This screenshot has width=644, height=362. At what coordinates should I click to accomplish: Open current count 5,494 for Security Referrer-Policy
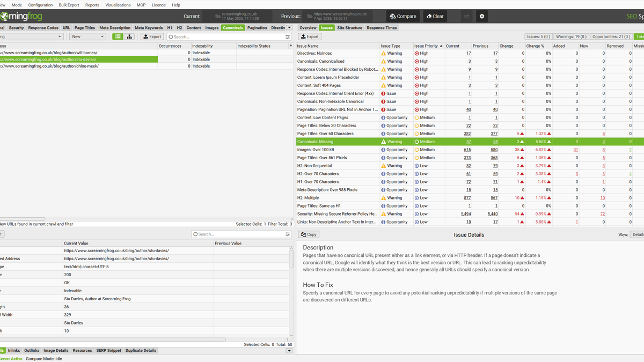click(x=466, y=214)
